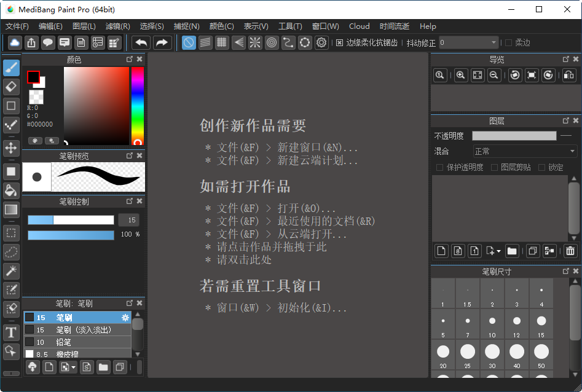Screen dimensions: 582x392
Task: Select the Eraser tool in left toolbar
Action: 11,87
